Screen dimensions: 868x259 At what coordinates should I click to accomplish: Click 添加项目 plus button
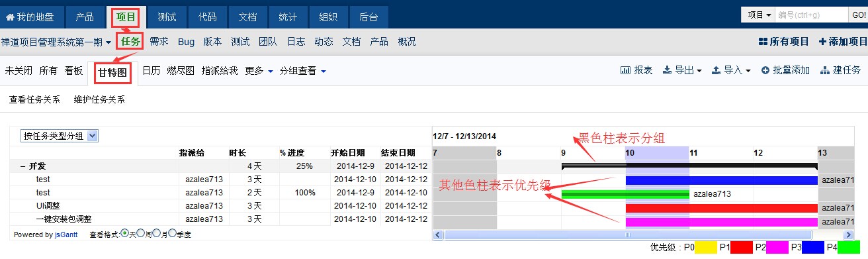(x=843, y=42)
